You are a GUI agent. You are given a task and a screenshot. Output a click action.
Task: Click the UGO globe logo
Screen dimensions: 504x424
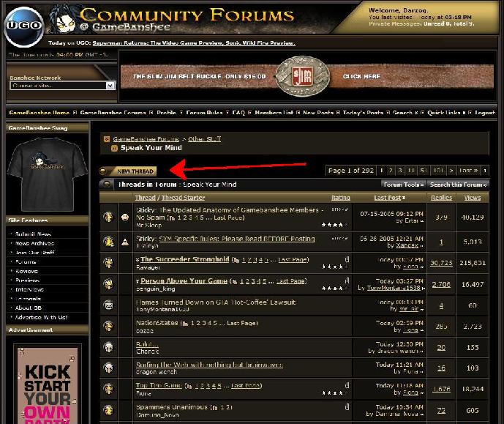click(24, 26)
